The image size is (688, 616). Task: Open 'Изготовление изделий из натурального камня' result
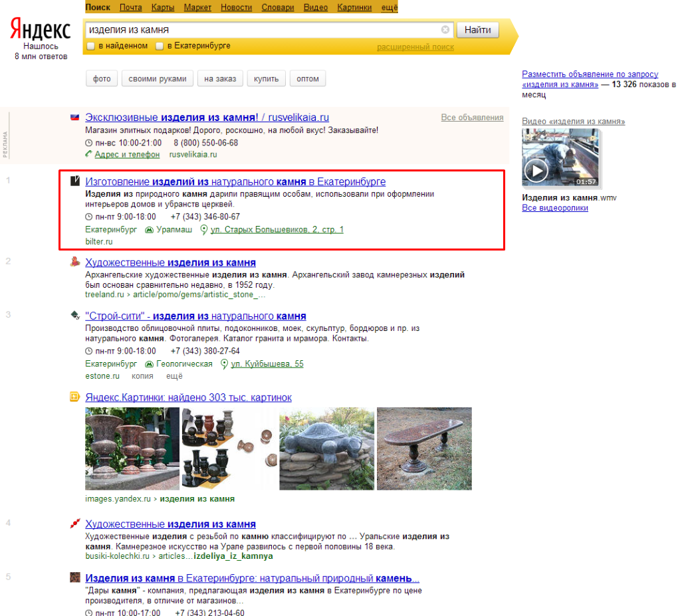coord(235,181)
